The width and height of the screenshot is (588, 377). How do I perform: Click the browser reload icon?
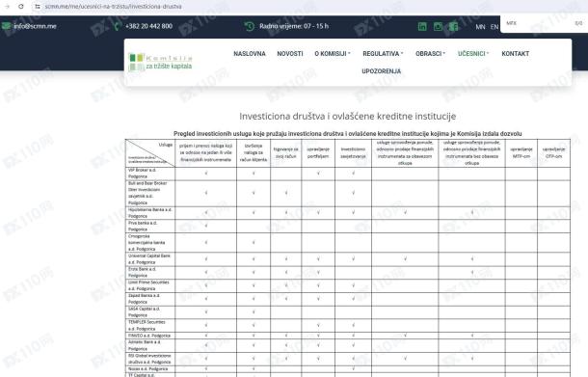pyautogui.click(x=21, y=7)
